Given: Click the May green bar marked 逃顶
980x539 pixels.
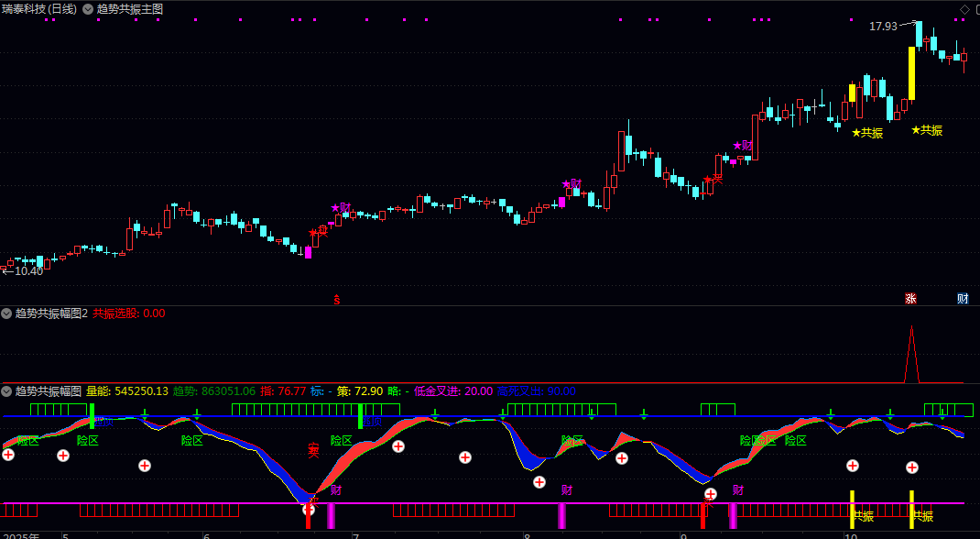Looking at the screenshot, I should (92, 416).
